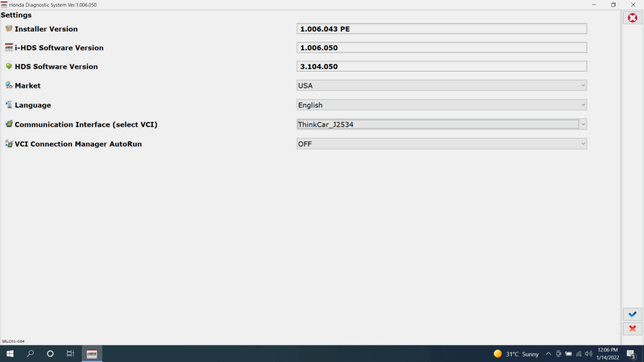Click the weather widget showing 31°C Sunny
This screenshot has height=362, width=644.
[516, 354]
